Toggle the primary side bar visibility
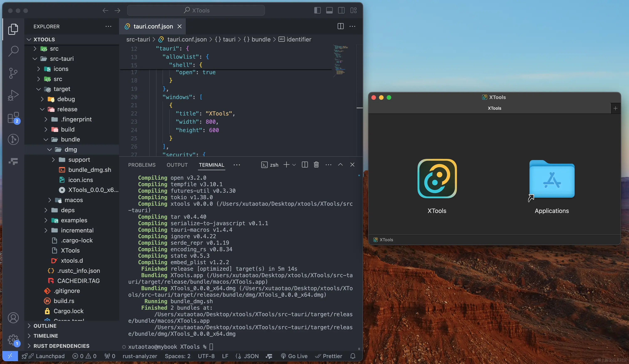The height and width of the screenshot is (364, 629). tap(317, 10)
